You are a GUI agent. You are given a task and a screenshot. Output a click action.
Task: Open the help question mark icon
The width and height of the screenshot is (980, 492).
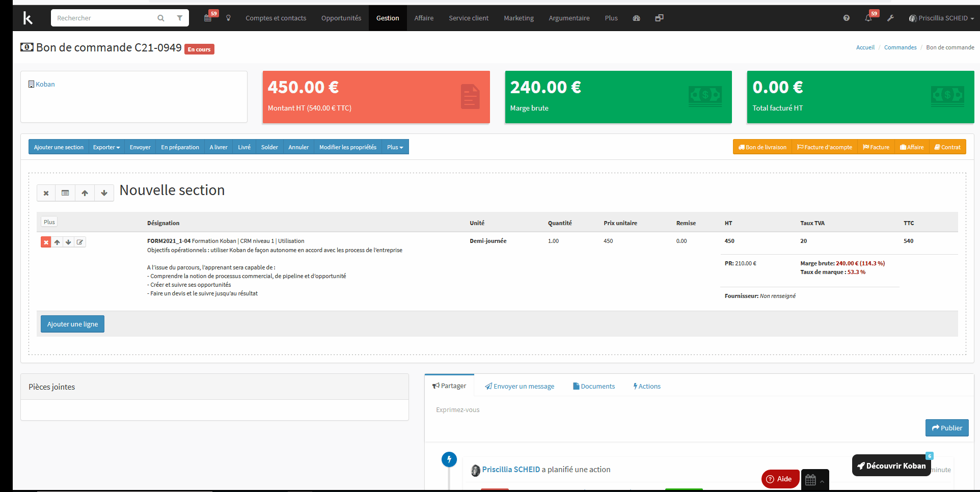[x=847, y=18]
